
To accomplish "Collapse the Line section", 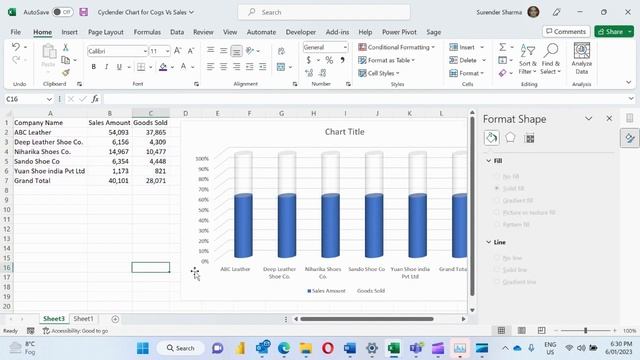I will point(489,242).
